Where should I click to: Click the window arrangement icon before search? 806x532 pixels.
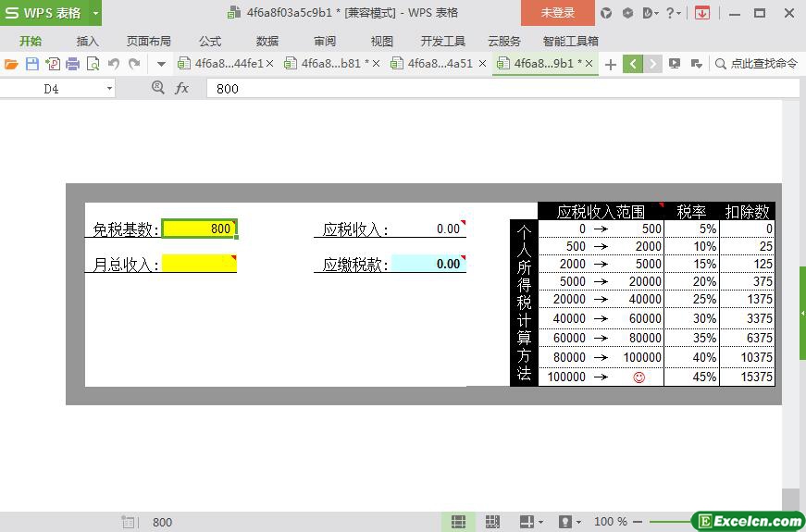(697, 64)
